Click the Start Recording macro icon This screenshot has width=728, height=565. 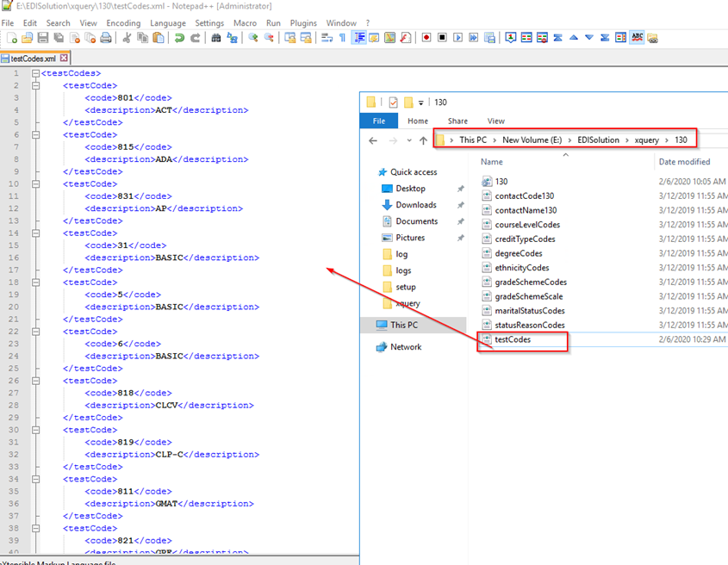pos(426,38)
